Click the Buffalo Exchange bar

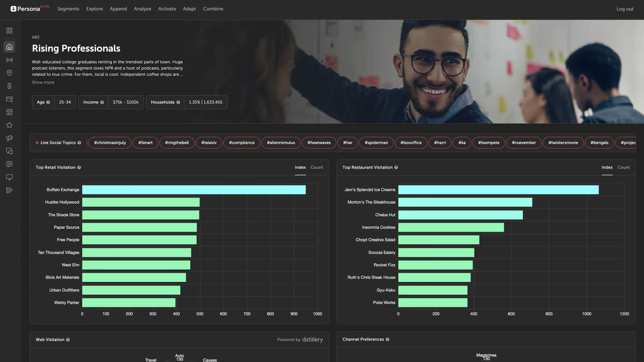(x=194, y=190)
